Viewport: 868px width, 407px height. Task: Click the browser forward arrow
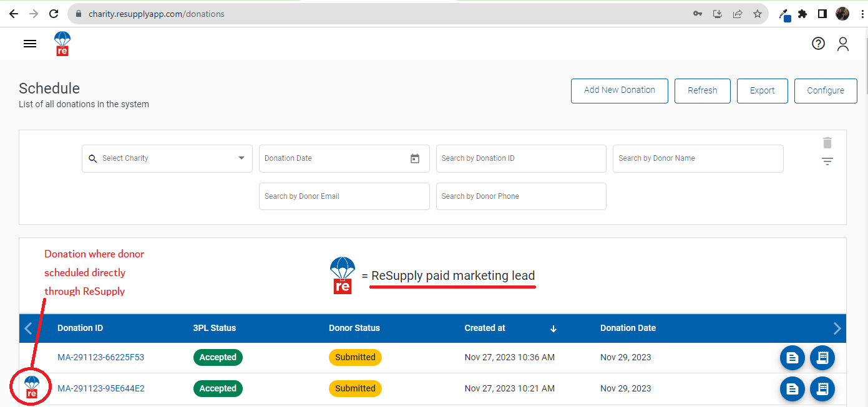34,14
